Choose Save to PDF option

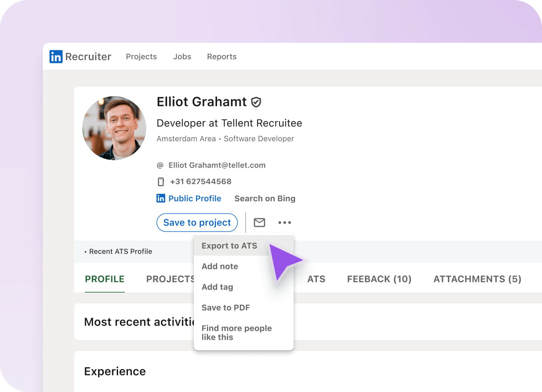tap(226, 307)
